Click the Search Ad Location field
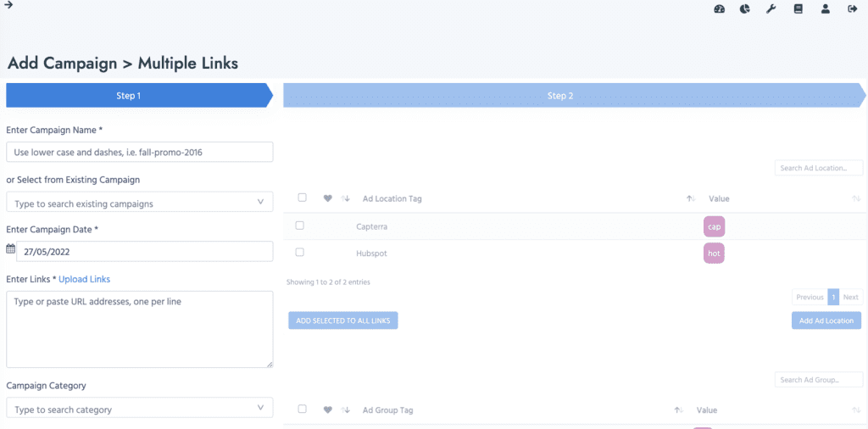868x429 pixels. pyautogui.click(x=818, y=168)
